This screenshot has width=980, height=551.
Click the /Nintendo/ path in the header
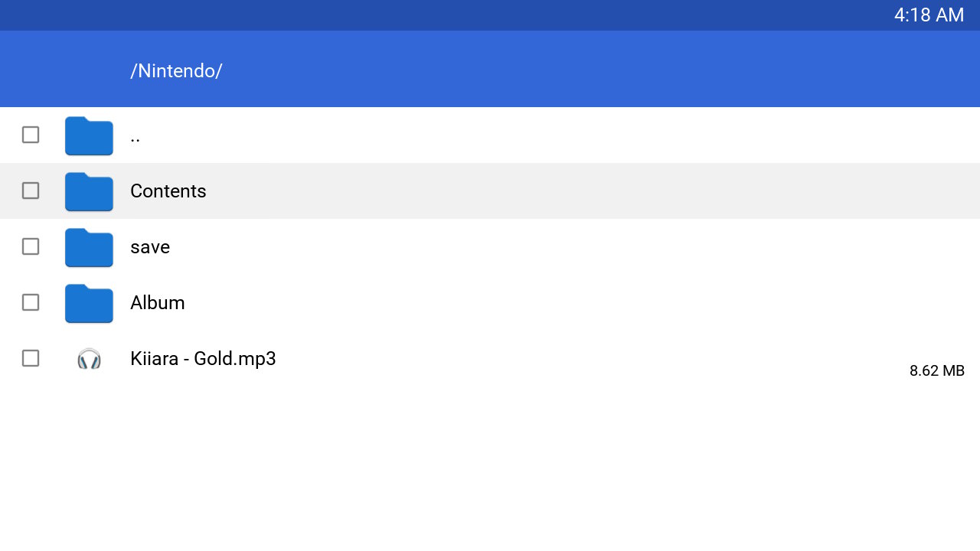[x=176, y=70]
